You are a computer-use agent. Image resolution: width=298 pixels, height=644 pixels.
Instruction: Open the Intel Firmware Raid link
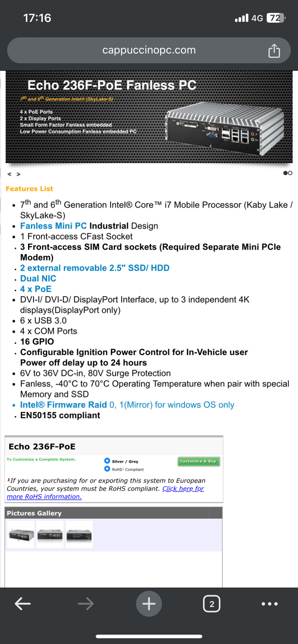pos(63,405)
